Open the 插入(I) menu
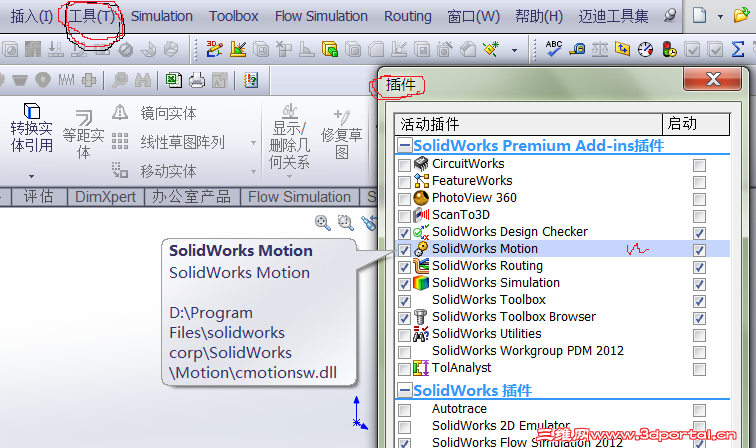This screenshot has width=756, height=448. (x=31, y=16)
